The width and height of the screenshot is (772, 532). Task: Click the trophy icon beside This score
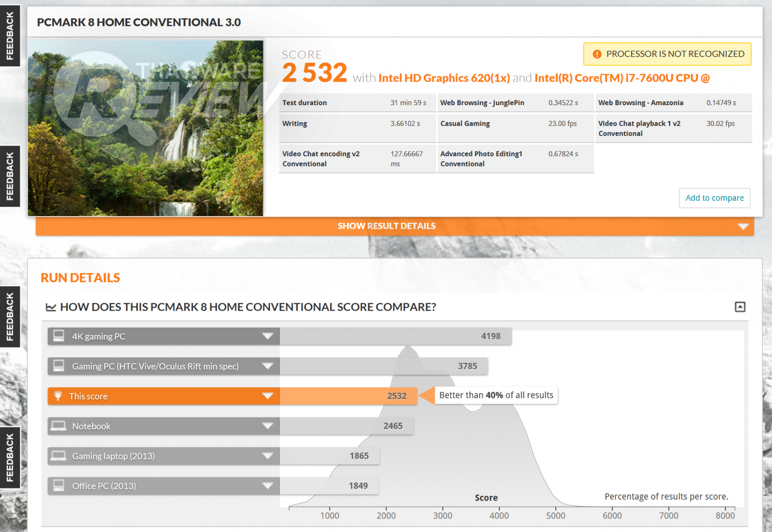click(58, 396)
